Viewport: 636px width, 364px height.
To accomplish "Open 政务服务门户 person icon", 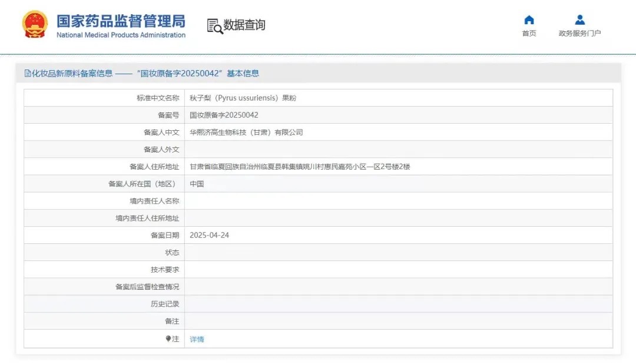I will pyautogui.click(x=579, y=19).
